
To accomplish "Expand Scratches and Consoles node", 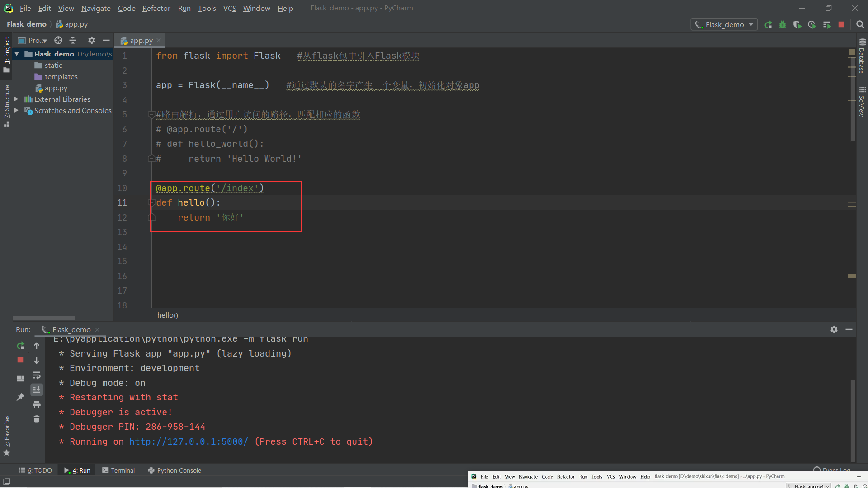I will pos(16,110).
